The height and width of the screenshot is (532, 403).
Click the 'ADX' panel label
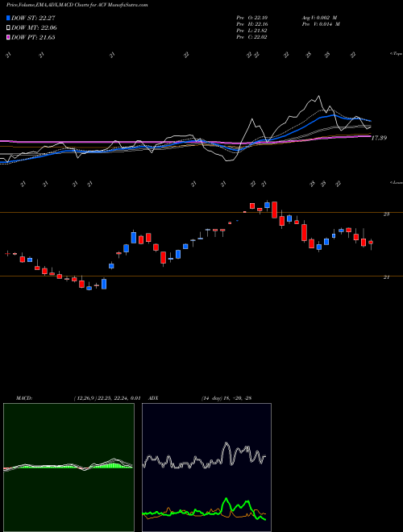pos(154,398)
